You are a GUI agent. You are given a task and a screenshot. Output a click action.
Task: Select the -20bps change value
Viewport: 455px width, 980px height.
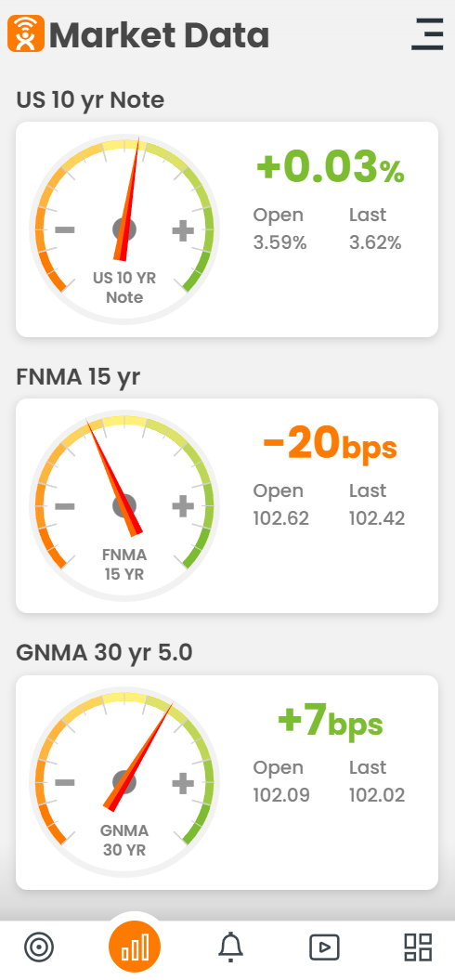pos(330,445)
